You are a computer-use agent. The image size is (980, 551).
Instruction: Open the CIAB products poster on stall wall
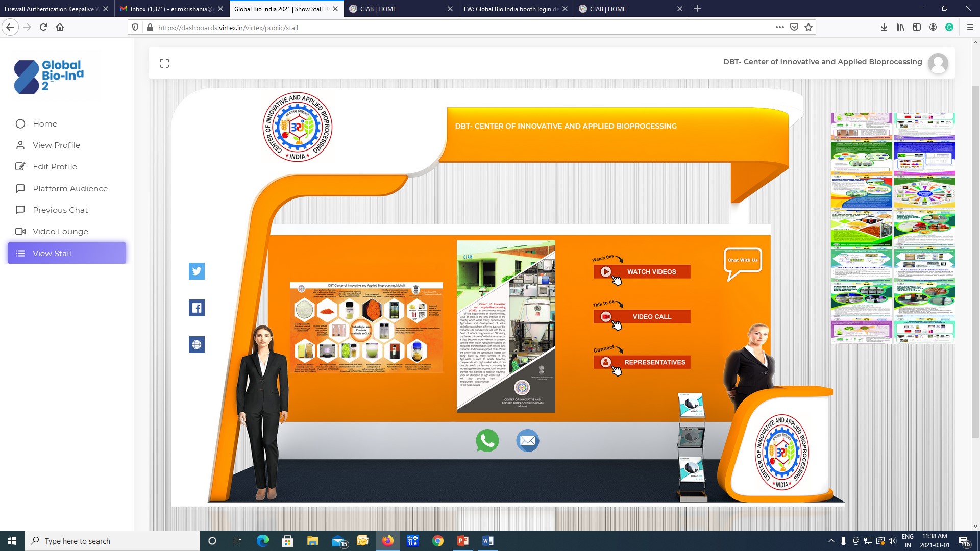click(x=366, y=328)
